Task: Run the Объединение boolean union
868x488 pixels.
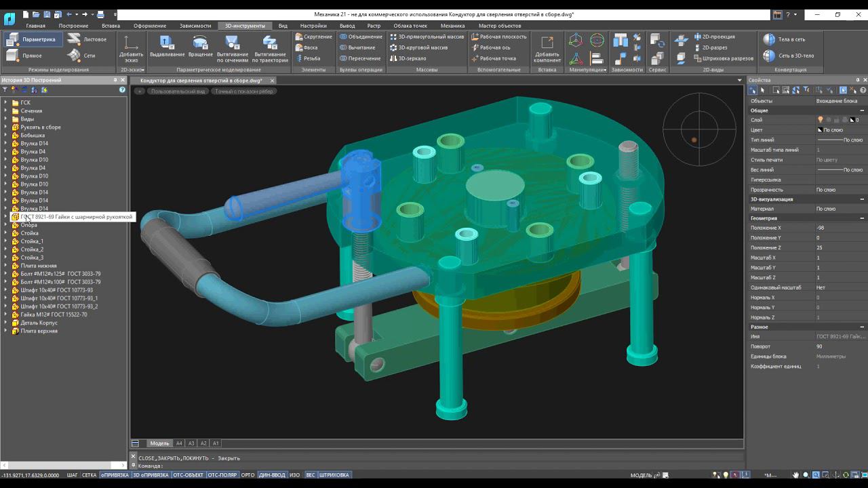Action: point(361,37)
